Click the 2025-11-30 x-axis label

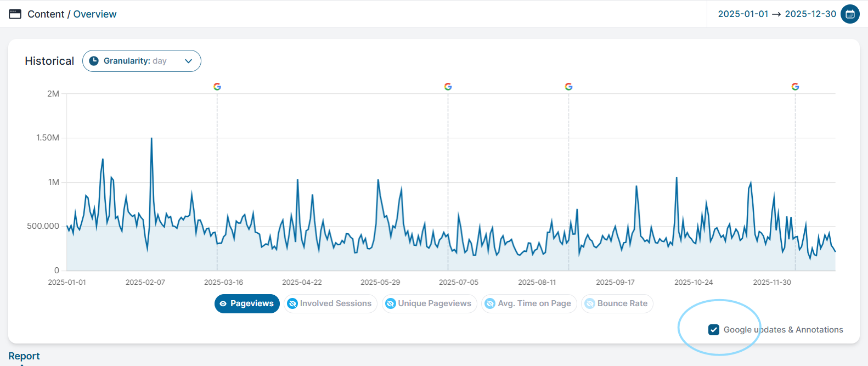point(772,282)
